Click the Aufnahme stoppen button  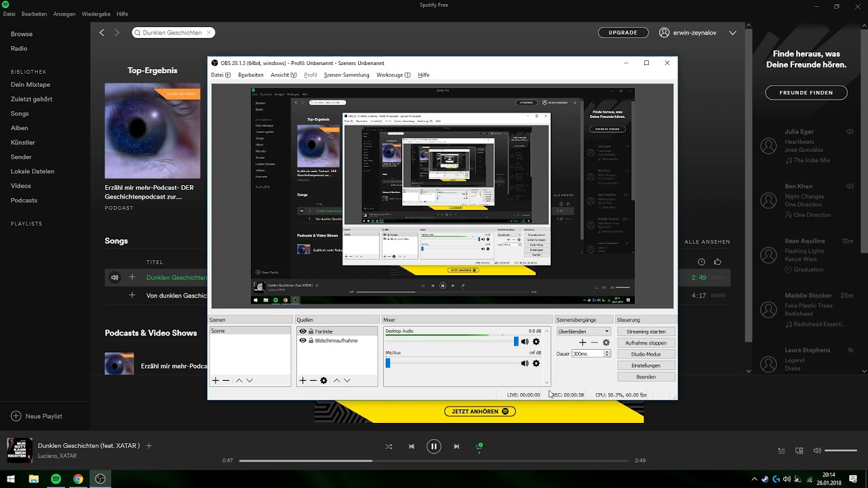point(646,343)
